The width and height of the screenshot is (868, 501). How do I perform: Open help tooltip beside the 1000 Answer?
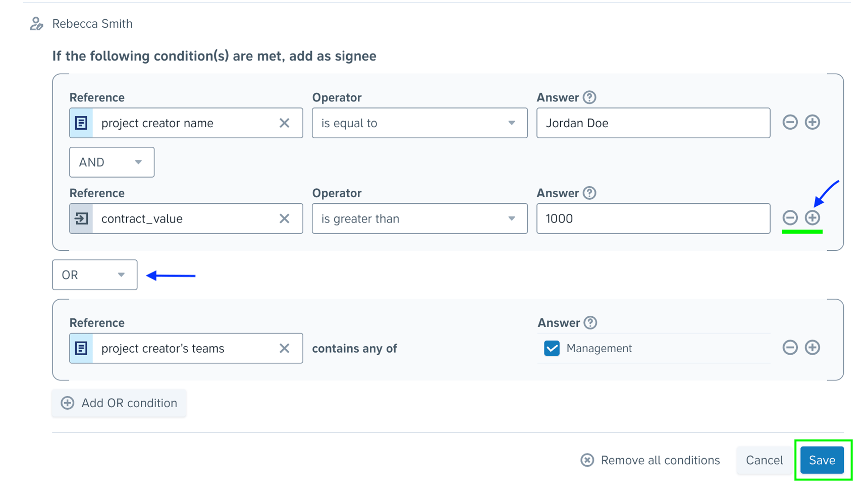tap(590, 192)
